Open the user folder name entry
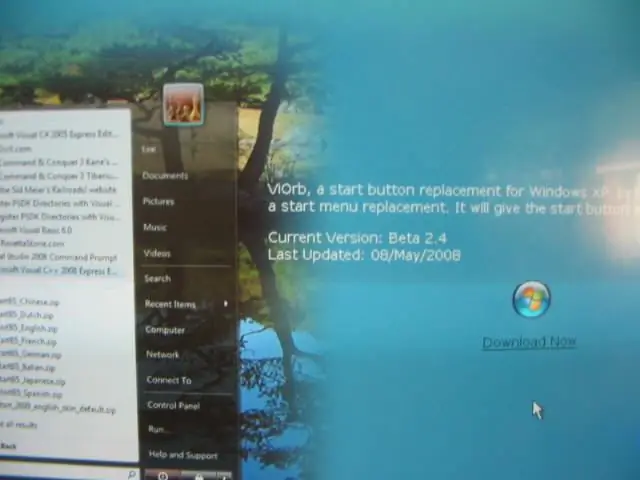The height and width of the screenshot is (480, 640). (149, 149)
